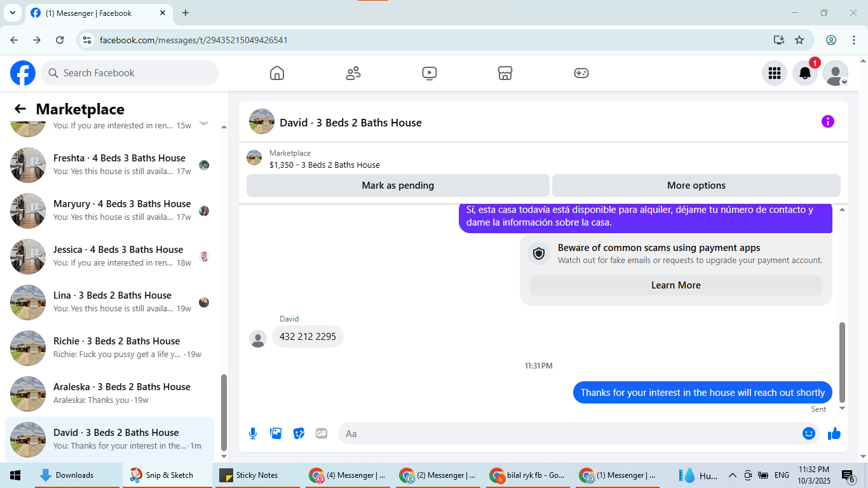
Task: Click the David · 3 Beds 2 Baths House chat header
Action: click(x=351, y=123)
